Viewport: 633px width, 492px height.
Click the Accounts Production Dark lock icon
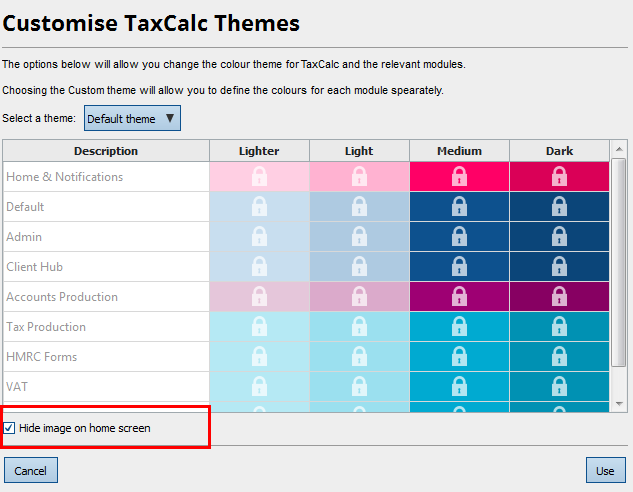pos(560,296)
